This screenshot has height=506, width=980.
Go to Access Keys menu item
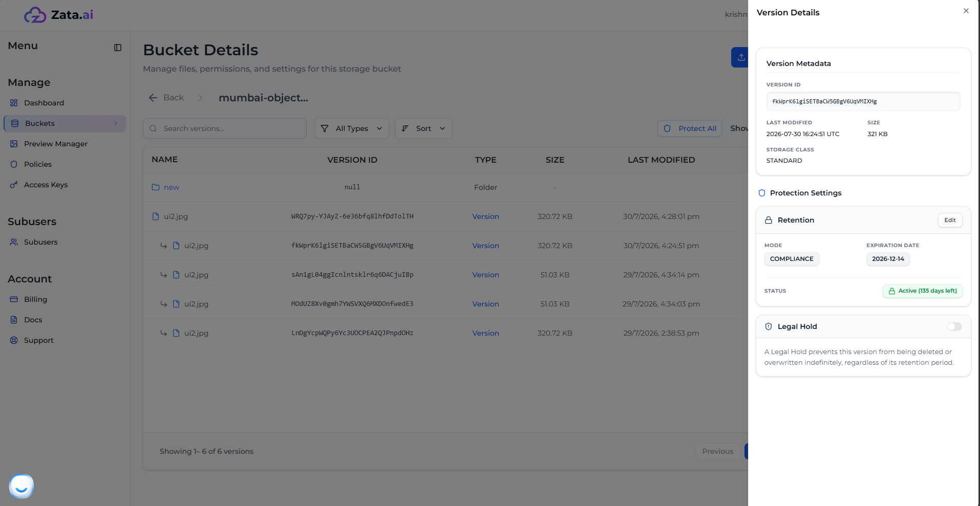pyautogui.click(x=46, y=185)
